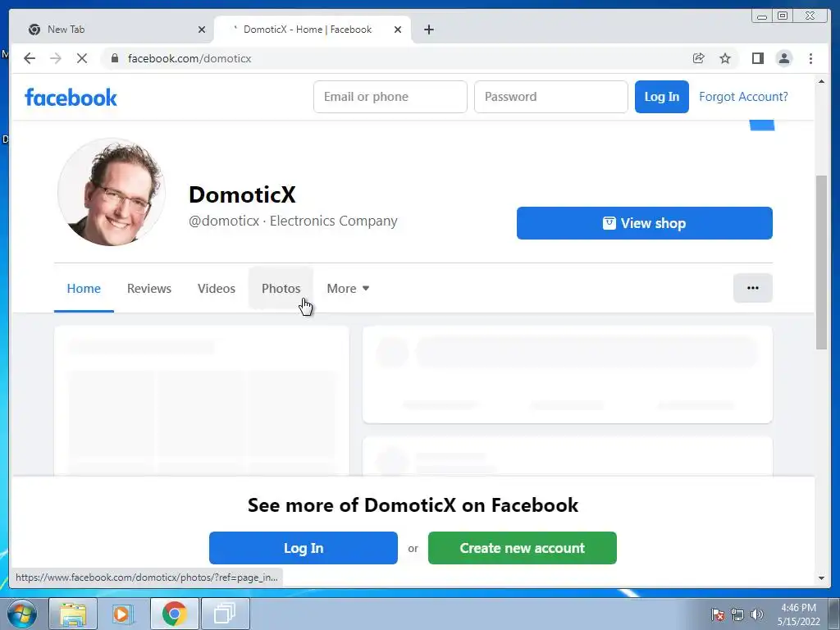Click the page scrollbar up arrow

pyautogui.click(x=821, y=82)
